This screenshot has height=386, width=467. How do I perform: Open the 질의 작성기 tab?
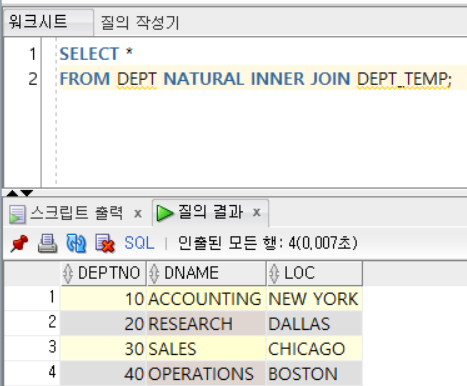140,23
